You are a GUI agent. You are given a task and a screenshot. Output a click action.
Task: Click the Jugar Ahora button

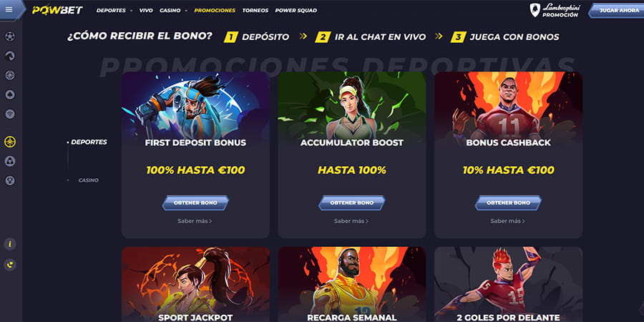tap(617, 11)
